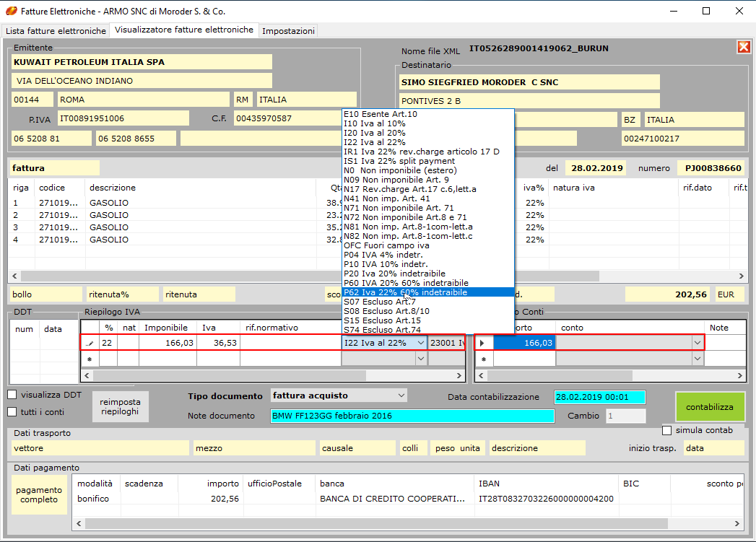The image size is (756, 542).
Task: Click the Note documento text field
Action: [412, 416]
